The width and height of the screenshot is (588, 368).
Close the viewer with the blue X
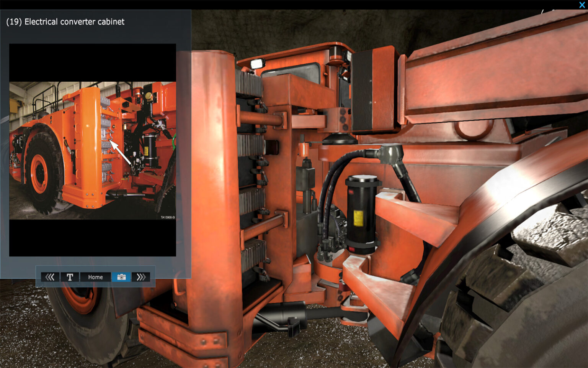click(582, 5)
